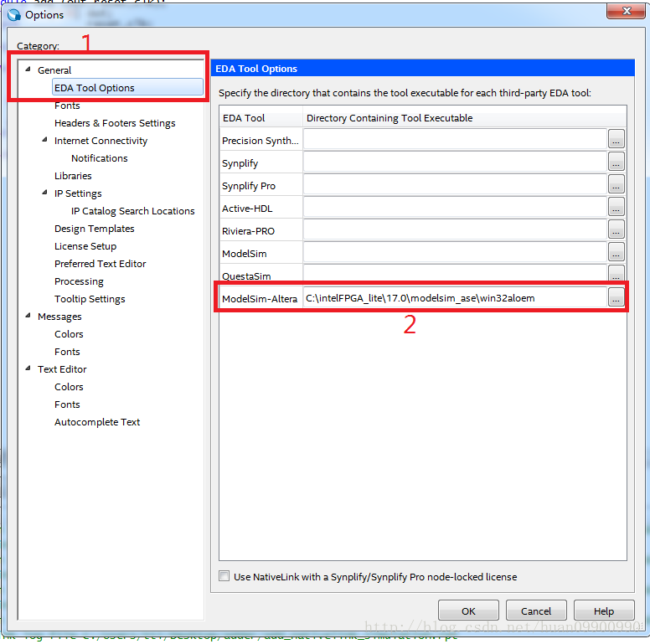Click the Synplify path field
Screen dimensions: 650x644
click(x=455, y=162)
